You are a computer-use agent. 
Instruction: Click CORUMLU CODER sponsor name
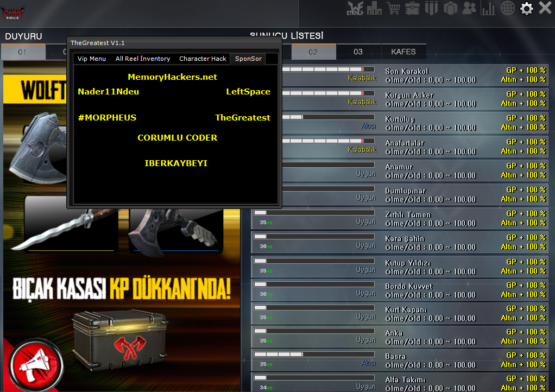178,138
